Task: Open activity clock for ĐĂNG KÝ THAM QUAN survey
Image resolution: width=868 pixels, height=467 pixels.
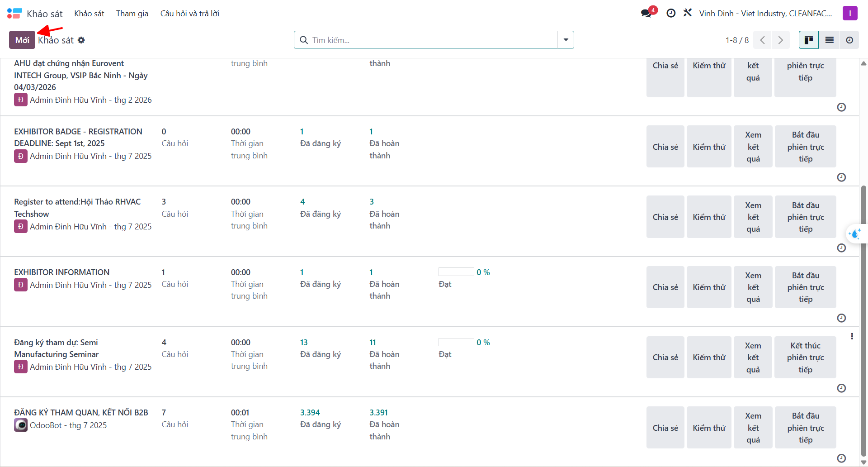Action: [x=841, y=458]
